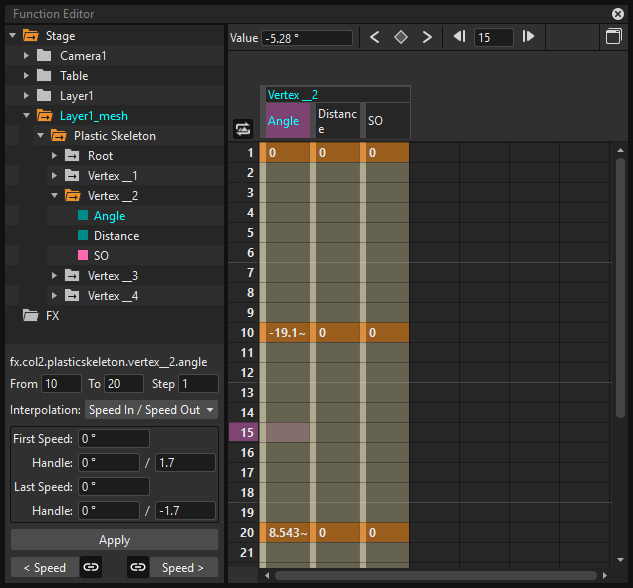Select frame 15 row header

(243, 432)
